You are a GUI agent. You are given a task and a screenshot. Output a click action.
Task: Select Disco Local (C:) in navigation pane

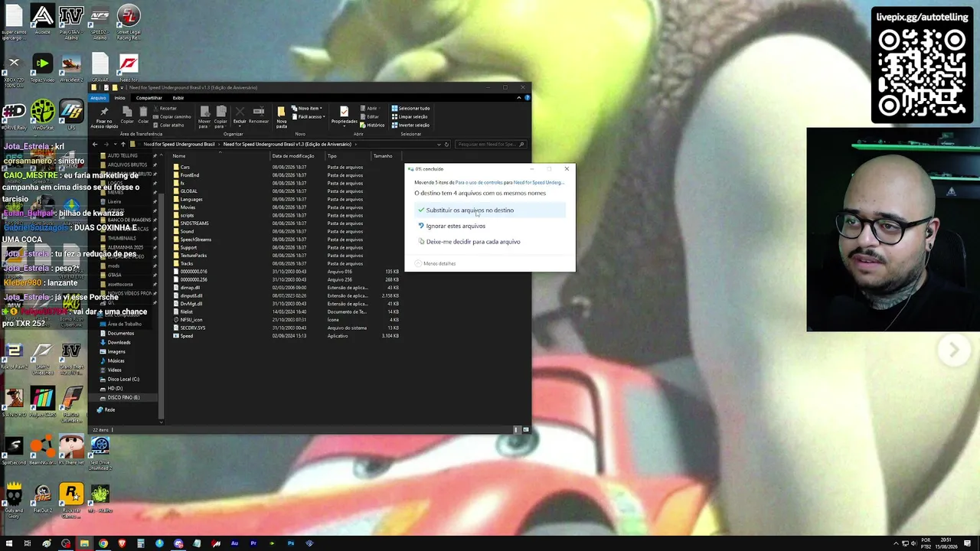pyautogui.click(x=123, y=379)
